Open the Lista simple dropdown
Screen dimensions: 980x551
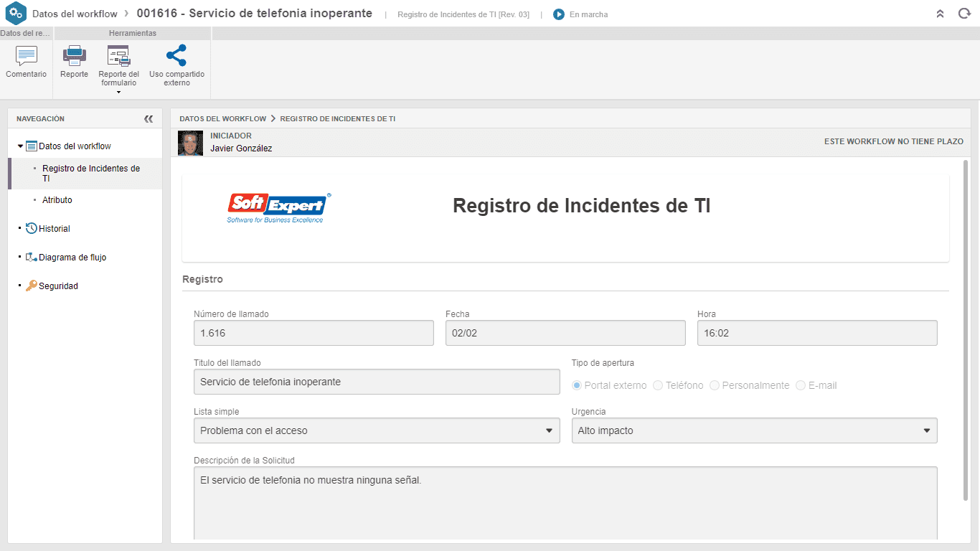click(x=377, y=430)
